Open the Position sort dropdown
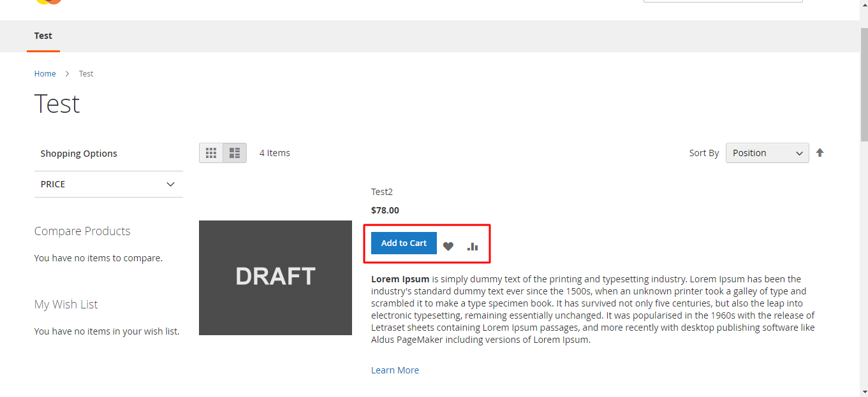Image resolution: width=868 pixels, height=397 pixels. (x=767, y=153)
